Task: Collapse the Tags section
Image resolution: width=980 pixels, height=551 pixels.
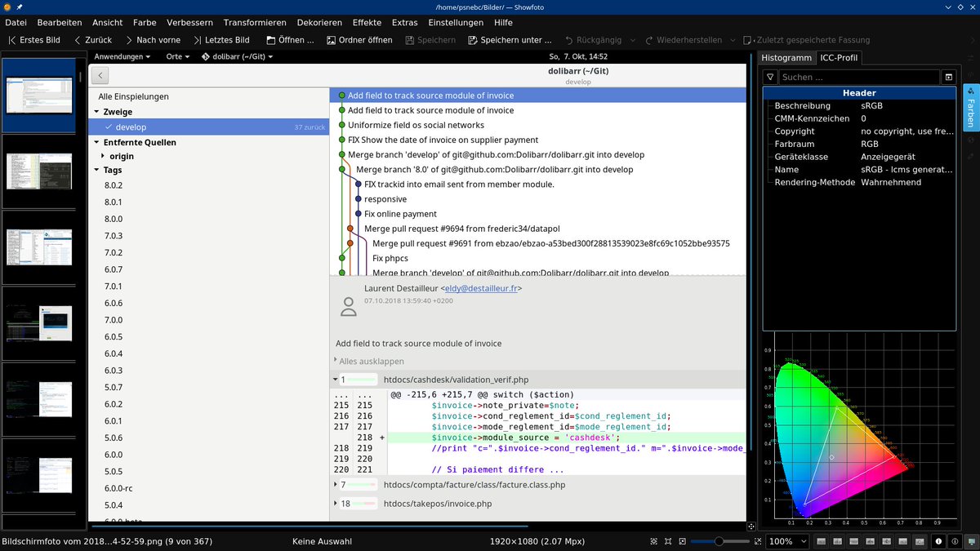Action: click(97, 170)
